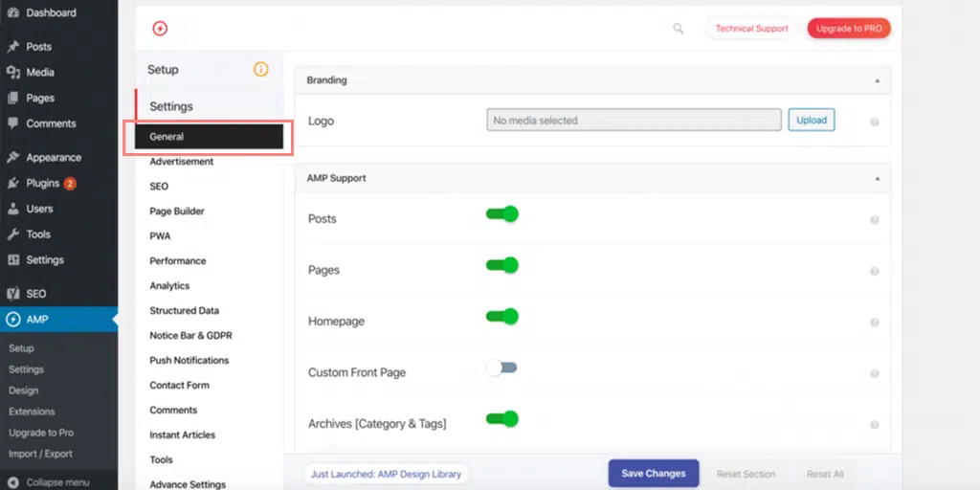
Task: Click help icon beside Posts toggle
Action: [874, 220]
